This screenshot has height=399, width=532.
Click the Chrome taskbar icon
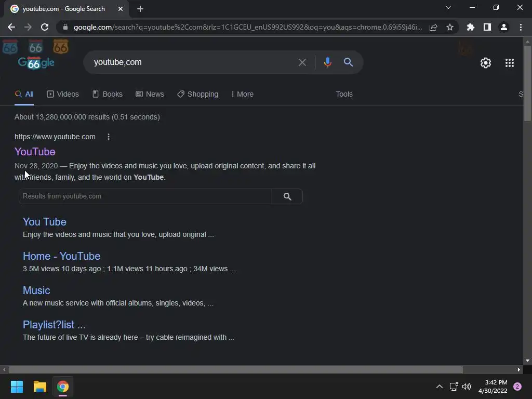63,387
